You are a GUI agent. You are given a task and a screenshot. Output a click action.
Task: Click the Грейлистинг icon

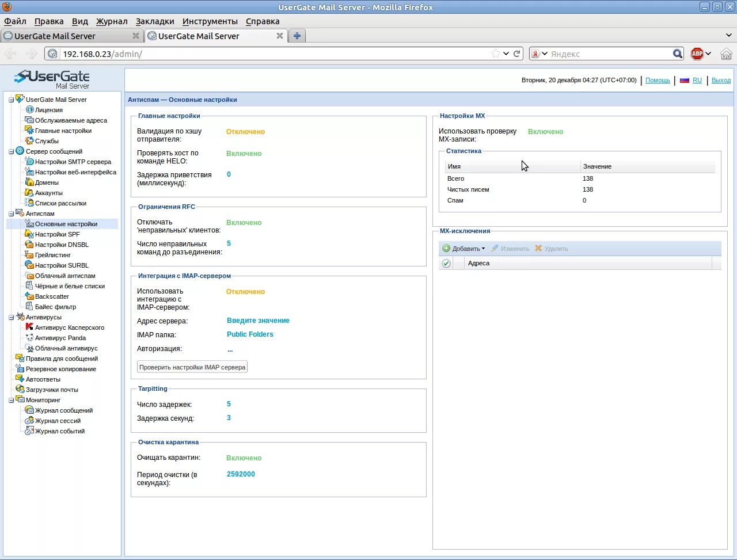(x=29, y=254)
